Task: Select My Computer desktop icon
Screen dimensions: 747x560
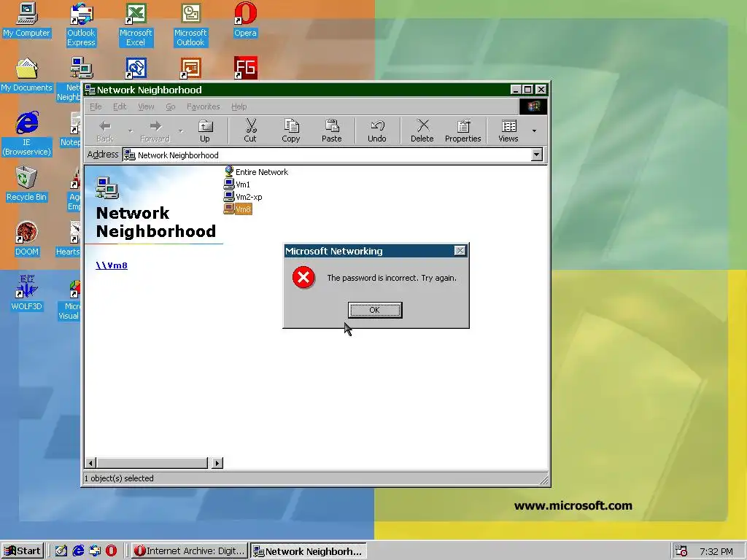Action: pos(27,20)
